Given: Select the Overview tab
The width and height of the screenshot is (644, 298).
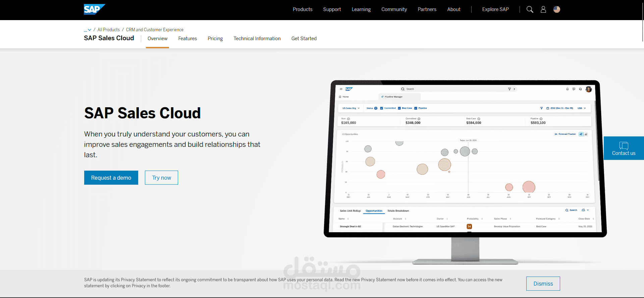Looking at the screenshot, I should click(157, 39).
